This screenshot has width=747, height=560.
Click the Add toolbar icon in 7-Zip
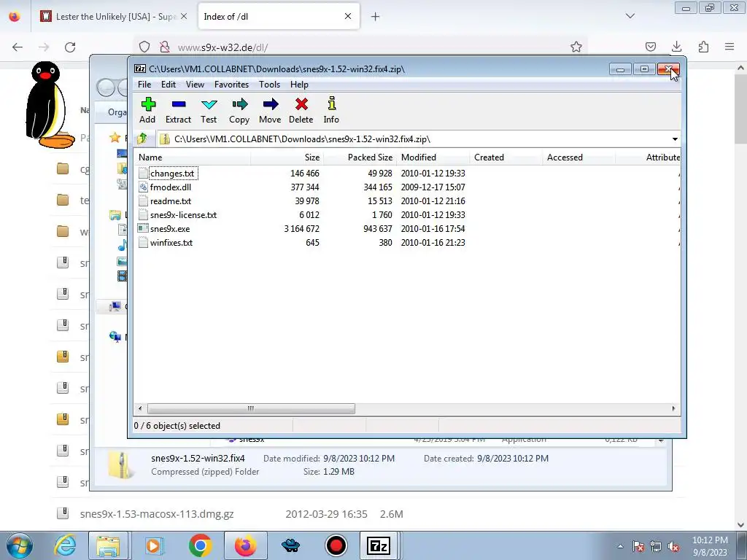pyautogui.click(x=147, y=111)
